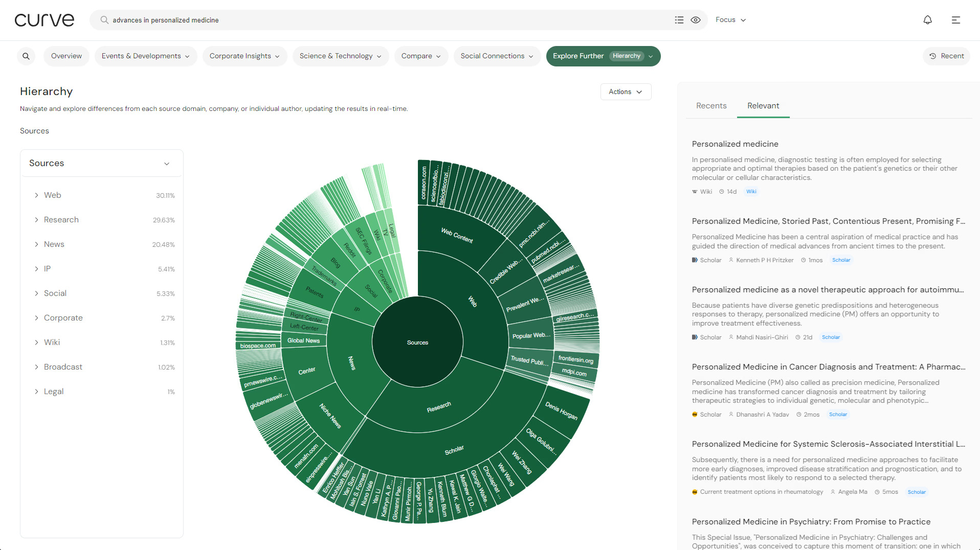Image resolution: width=980 pixels, height=550 pixels.
Task: Select the Trusted Publi... segment
Action: tap(530, 361)
